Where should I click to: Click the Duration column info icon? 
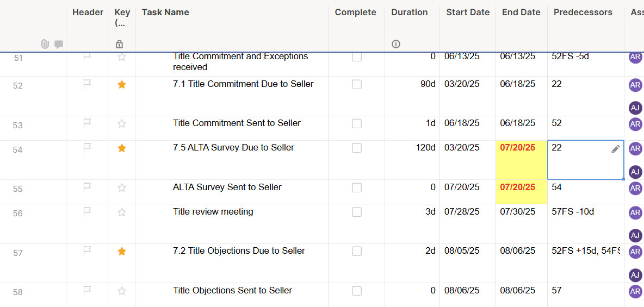pyautogui.click(x=396, y=44)
